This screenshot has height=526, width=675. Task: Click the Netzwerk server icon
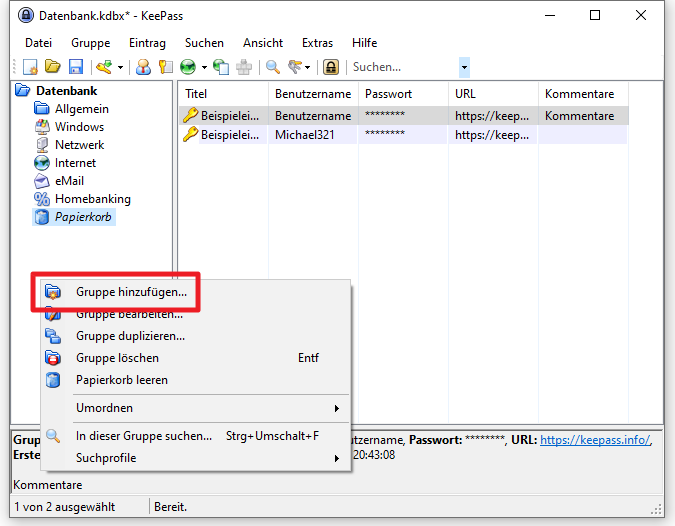pyautogui.click(x=42, y=145)
